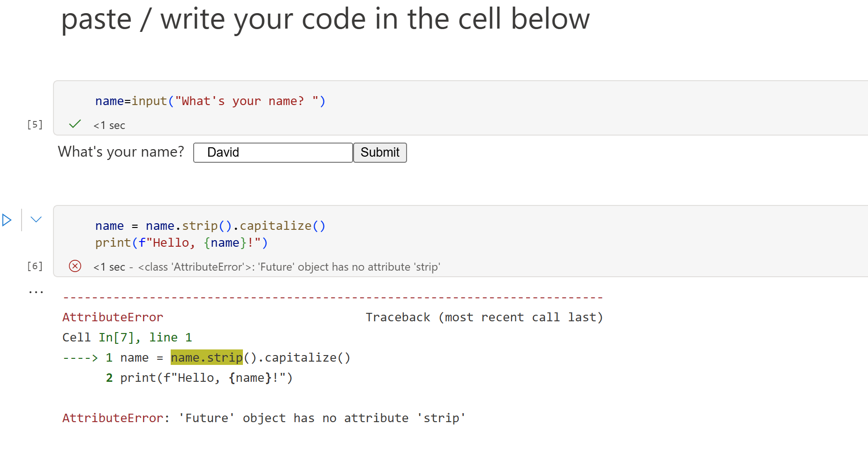Click the execution count [6] label
This screenshot has width=868, height=462.
35,266
